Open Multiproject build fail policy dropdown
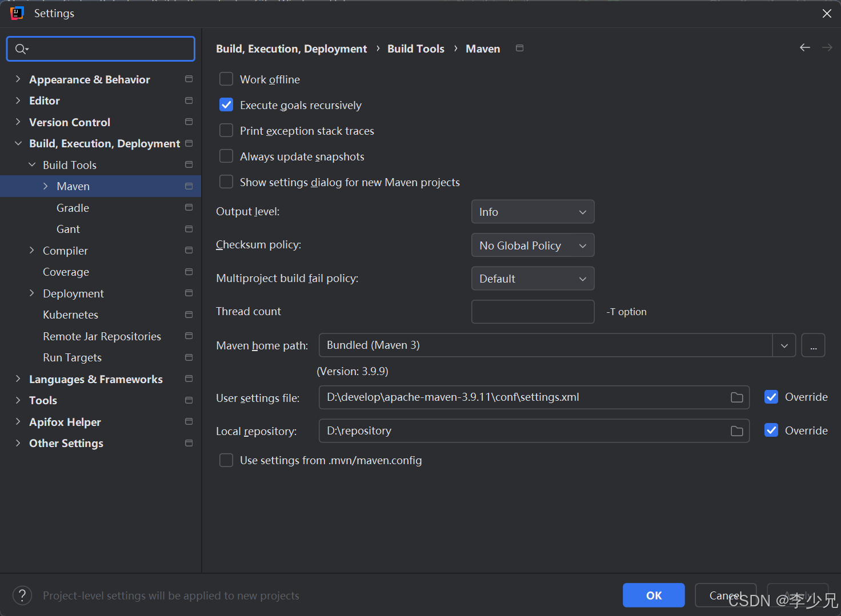The width and height of the screenshot is (841, 616). (x=532, y=279)
